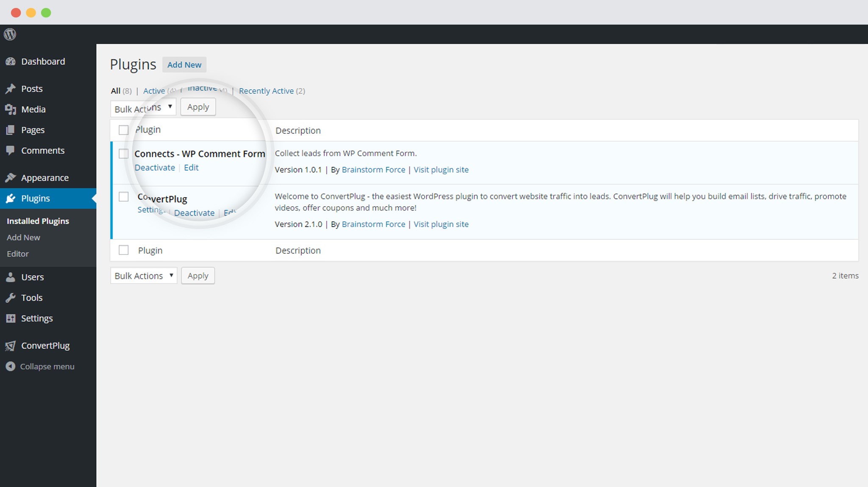Click the WordPress logo icon in sidebar
The image size is (868, 487).
10,35
